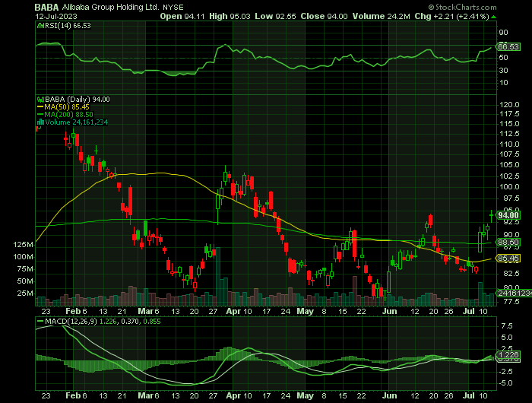Click the NYSE exchange label
This screenshot has width=532, height=403.
[173, 7]
